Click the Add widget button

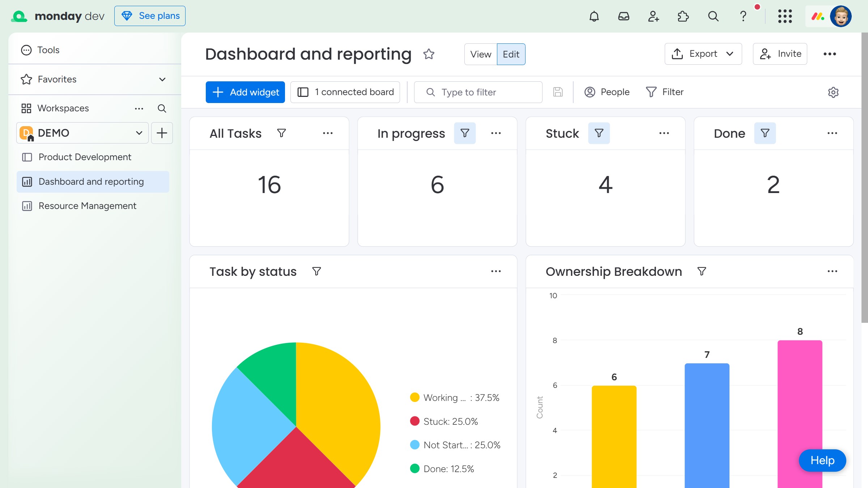[x=245, y=92]
